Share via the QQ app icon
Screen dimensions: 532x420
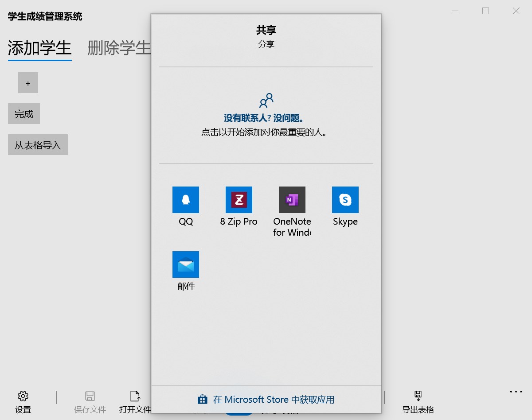point(185,200)
